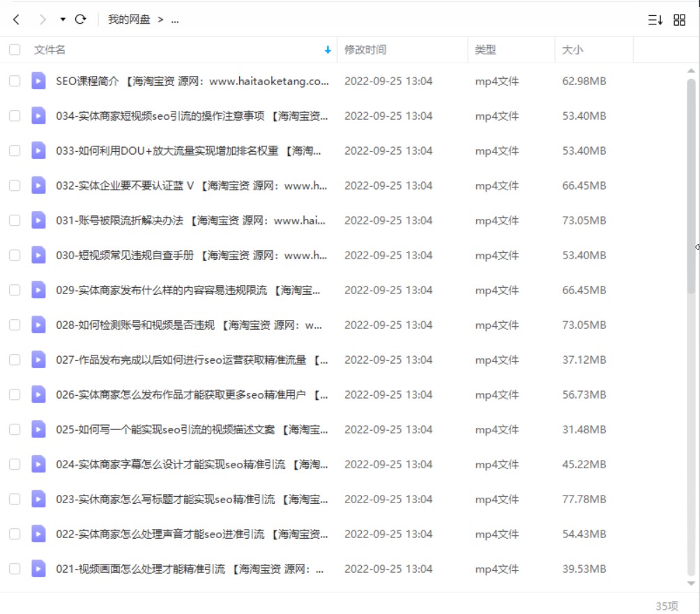The height and width of the screenshot is (614, 700).
Task: Toggle the blue sort direction arrow
Action: click(x=328, y=50)
